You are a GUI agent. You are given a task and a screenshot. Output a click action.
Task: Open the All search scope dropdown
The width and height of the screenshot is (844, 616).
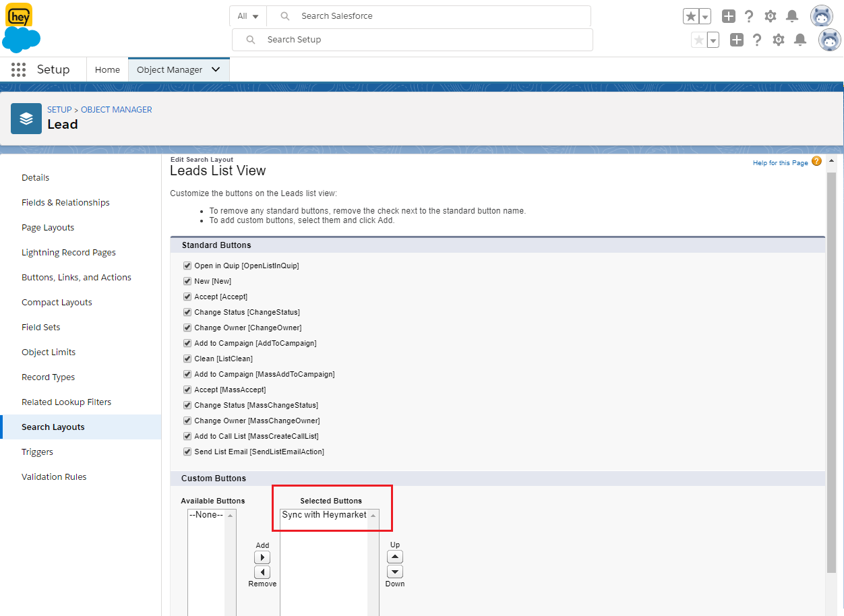click(248, 16)
